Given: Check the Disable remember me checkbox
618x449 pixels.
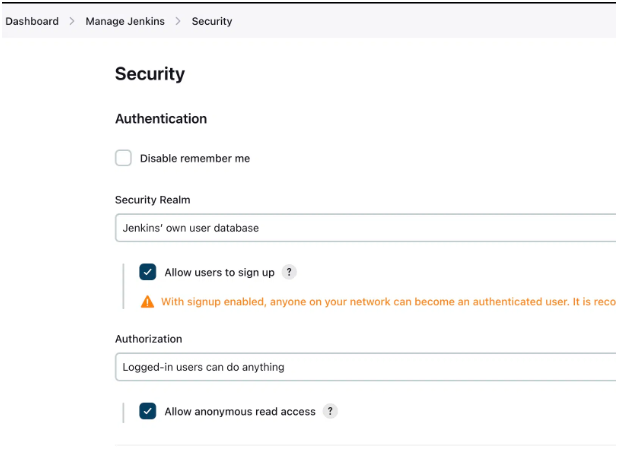Looking at the screenshot, I should point(123,158).
